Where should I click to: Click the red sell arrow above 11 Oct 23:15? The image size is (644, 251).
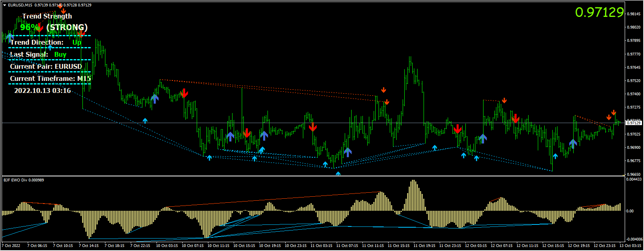point(457,129)
